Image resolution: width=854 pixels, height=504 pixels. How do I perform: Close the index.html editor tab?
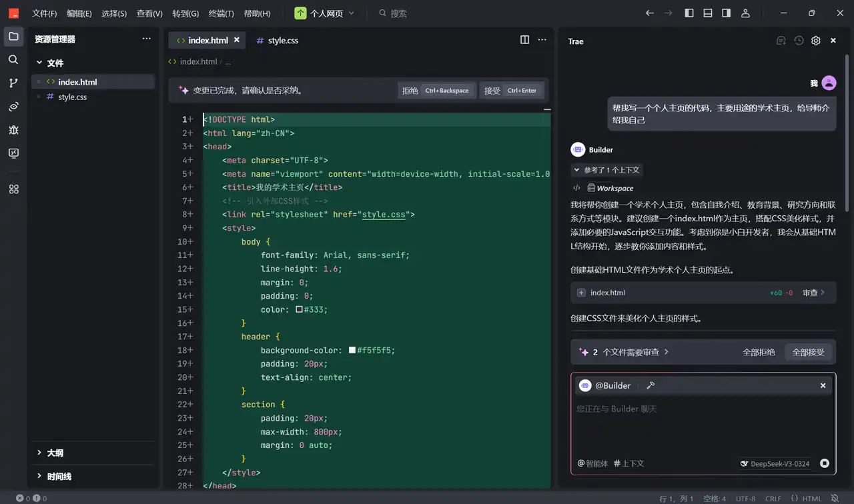[x=236, y=40]
